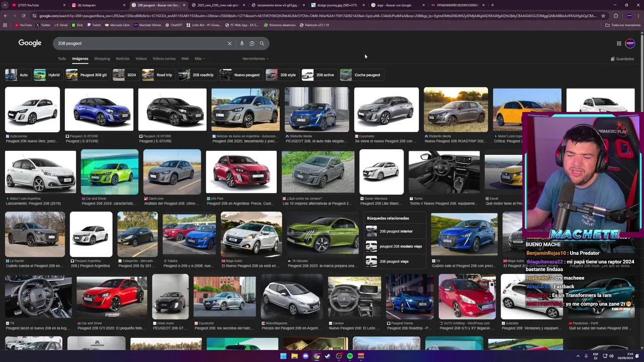Open the ChatGPT bookmark

174,25
